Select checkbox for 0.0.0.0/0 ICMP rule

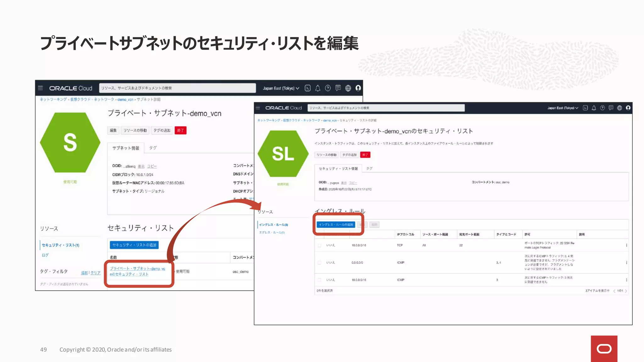point(319,263)
